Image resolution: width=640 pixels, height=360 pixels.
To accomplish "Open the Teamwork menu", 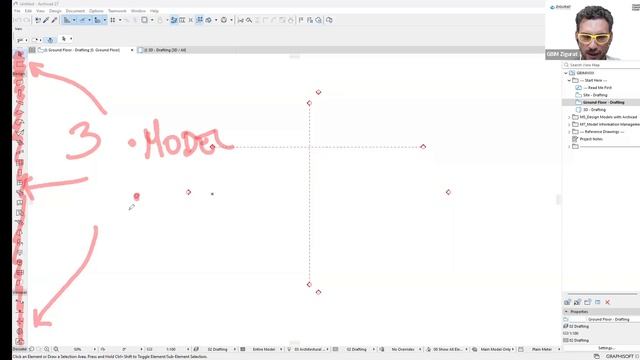I will (117, 11).
